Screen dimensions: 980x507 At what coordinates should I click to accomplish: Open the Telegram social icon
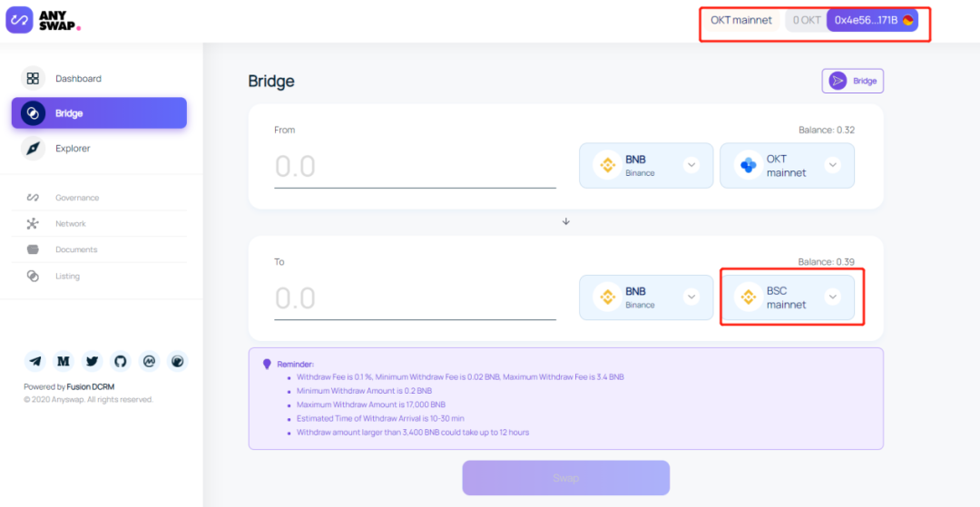35,361
